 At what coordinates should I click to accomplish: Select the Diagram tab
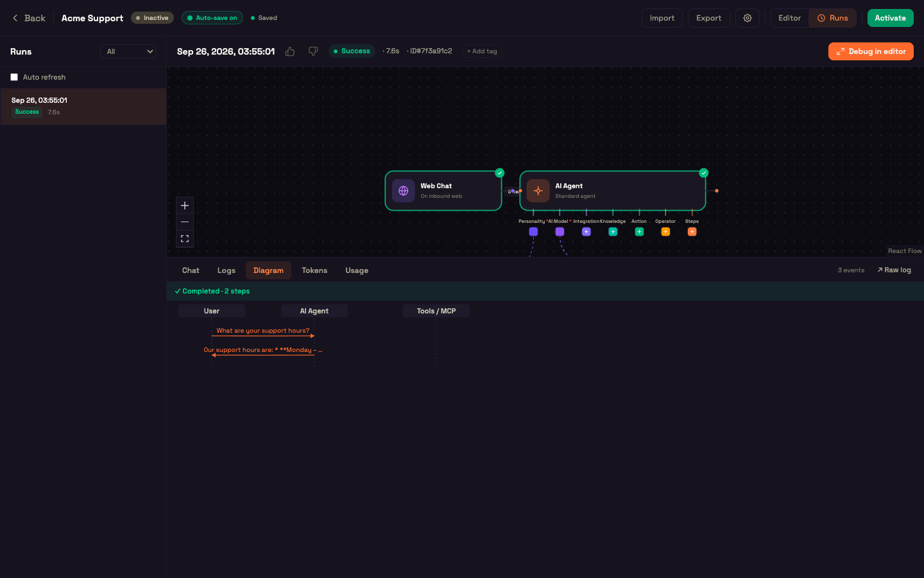268,270
